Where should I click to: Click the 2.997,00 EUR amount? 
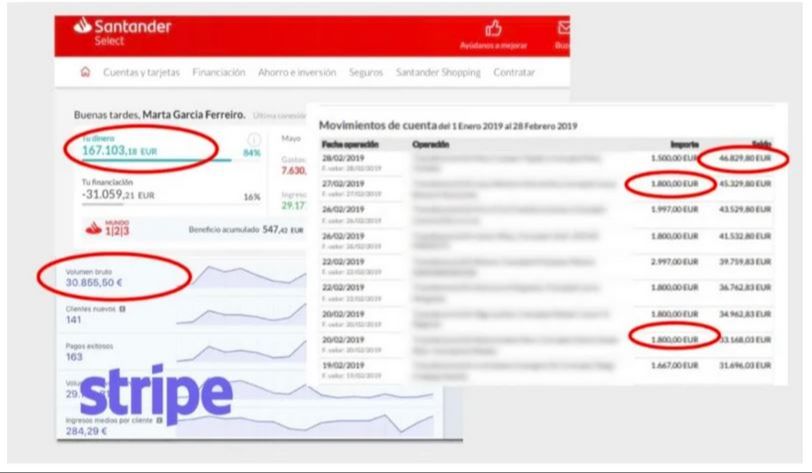tap(675, 262)
